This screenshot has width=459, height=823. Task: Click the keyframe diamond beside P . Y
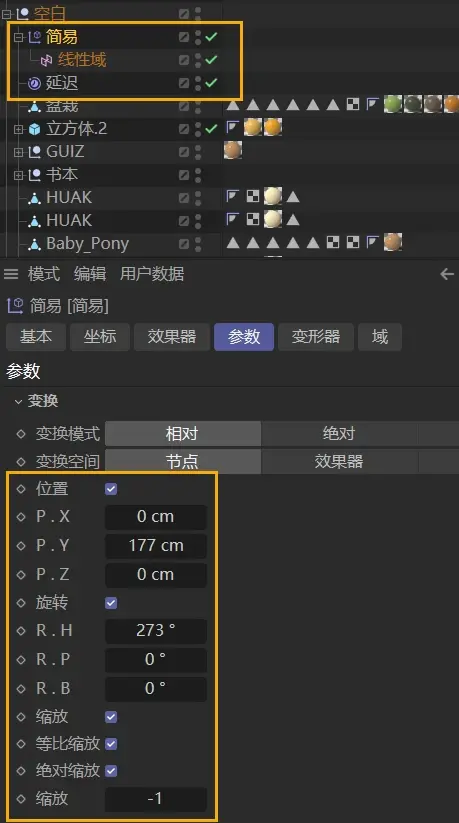point(21,546)
